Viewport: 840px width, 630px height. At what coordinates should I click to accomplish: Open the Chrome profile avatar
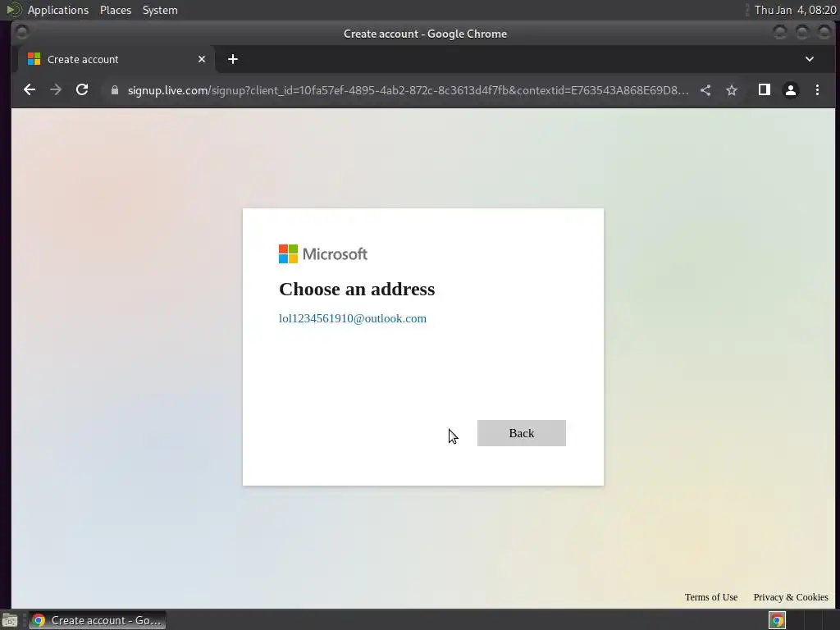click(791, 90)
